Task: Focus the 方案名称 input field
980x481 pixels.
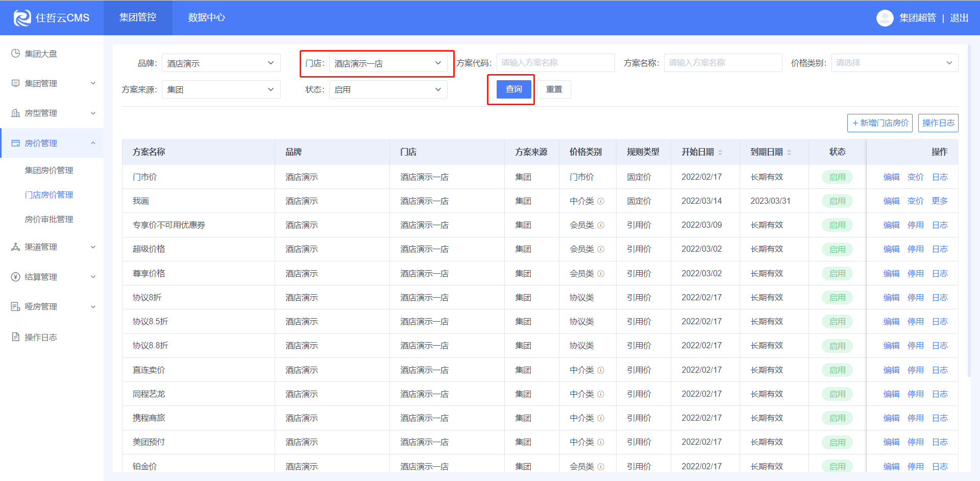Action: click(723, 63)
